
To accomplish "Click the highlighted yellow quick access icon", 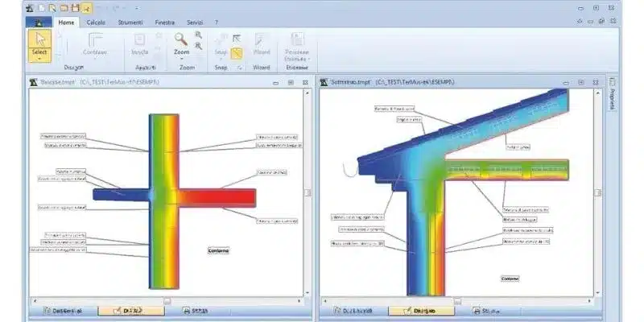I will [x=86, y=7].
